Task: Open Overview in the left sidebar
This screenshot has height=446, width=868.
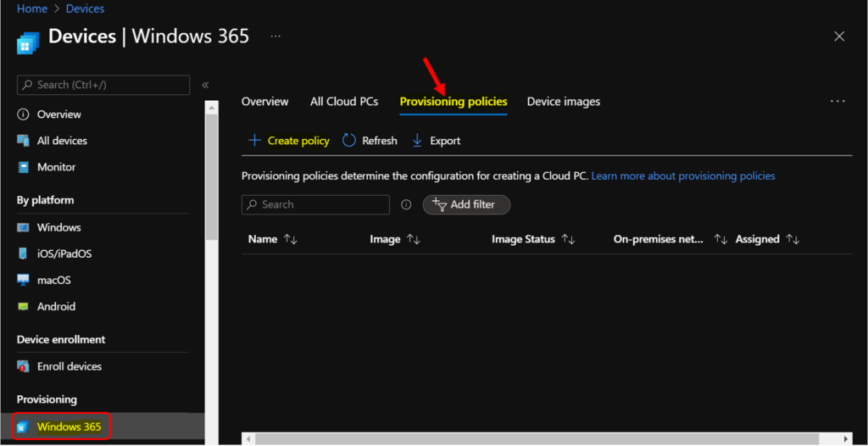Action: tap(58, 114)
